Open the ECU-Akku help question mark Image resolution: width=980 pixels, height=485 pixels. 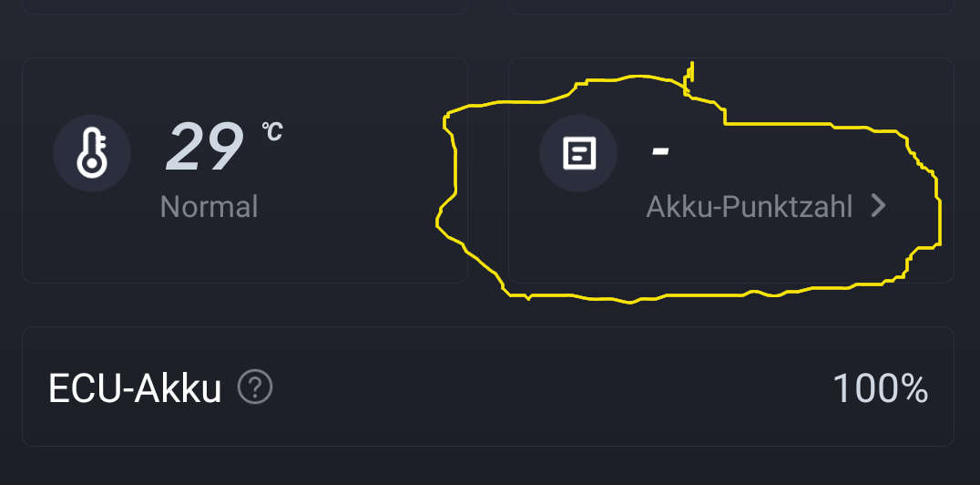(x=255, y=388)
